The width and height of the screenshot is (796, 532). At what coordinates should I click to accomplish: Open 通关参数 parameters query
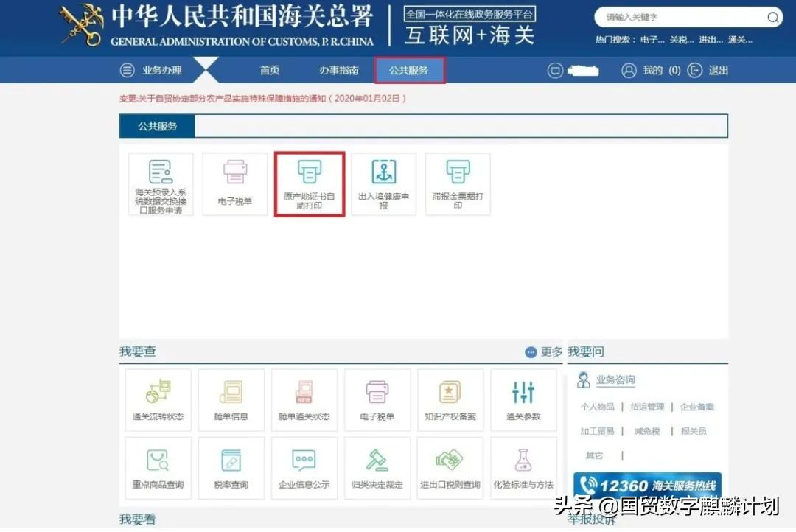point(523,399)
